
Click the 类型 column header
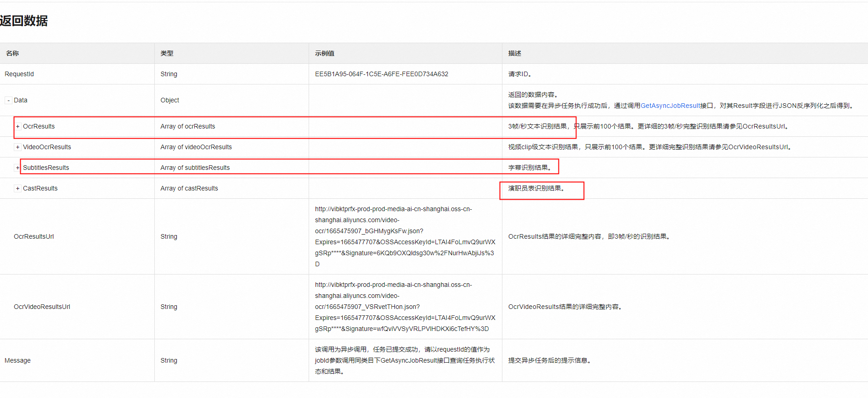[x=167, y=53]
